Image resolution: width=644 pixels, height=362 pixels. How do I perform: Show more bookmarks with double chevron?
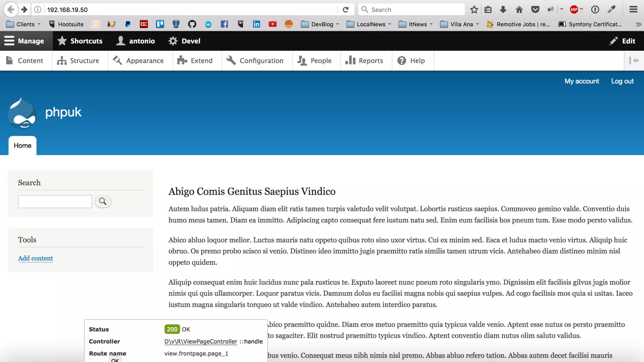pyautogui.click(x=638, y=24)
